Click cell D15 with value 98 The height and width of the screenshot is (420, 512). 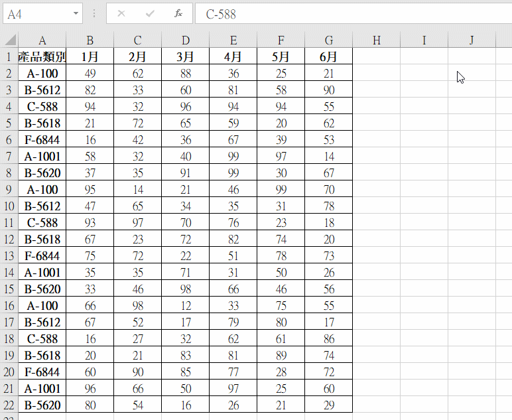pyautogui.click(x=186, y=289)
